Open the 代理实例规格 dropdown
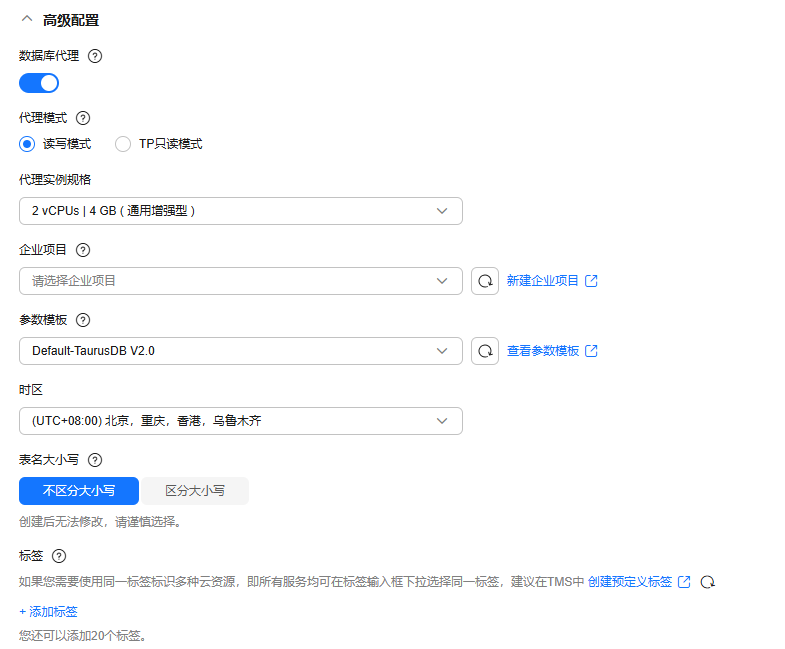 (241, 211)
